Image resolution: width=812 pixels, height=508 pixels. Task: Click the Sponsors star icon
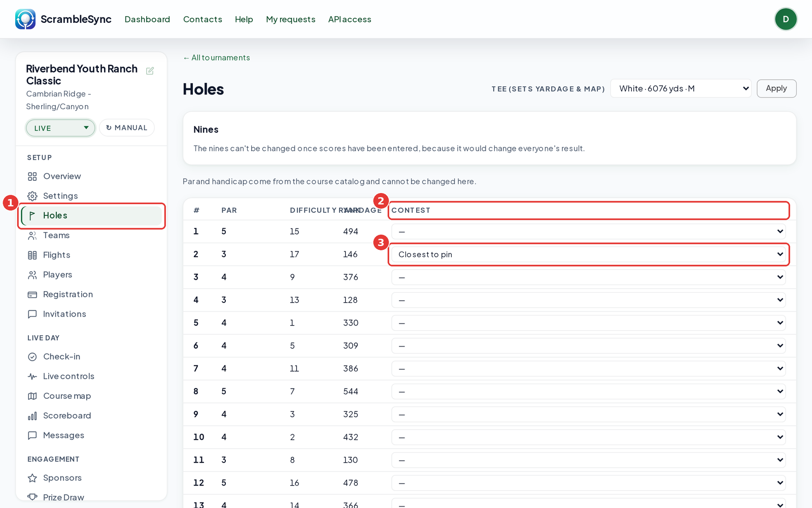click(x=32, y=478)
